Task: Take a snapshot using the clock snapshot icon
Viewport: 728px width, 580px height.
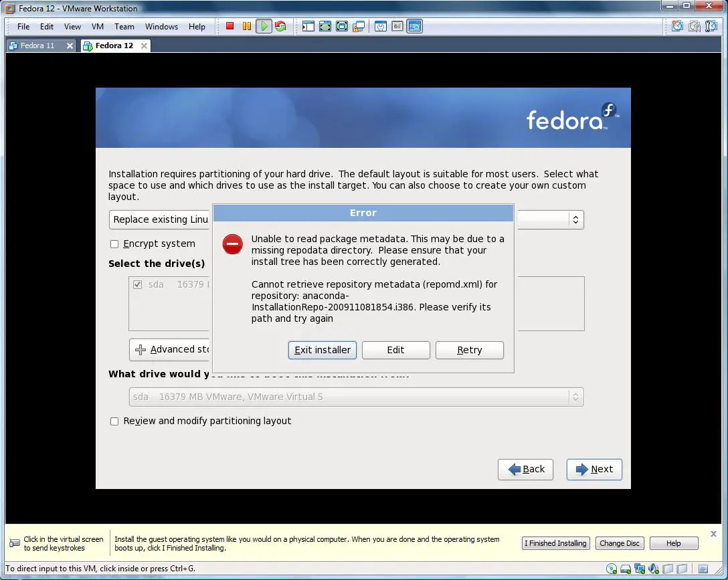Action: point(677,27)
